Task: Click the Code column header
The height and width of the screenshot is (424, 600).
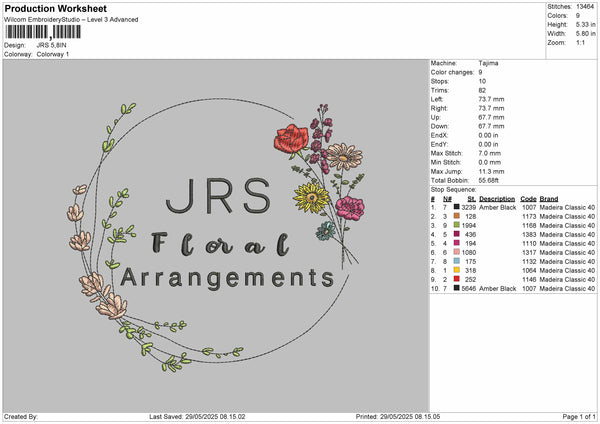Action: (529, 198)
